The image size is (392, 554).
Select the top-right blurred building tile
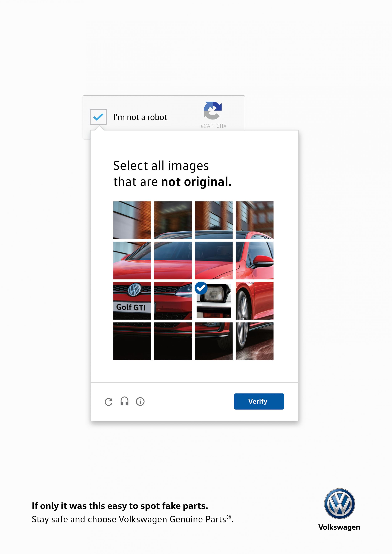(254, 220)
